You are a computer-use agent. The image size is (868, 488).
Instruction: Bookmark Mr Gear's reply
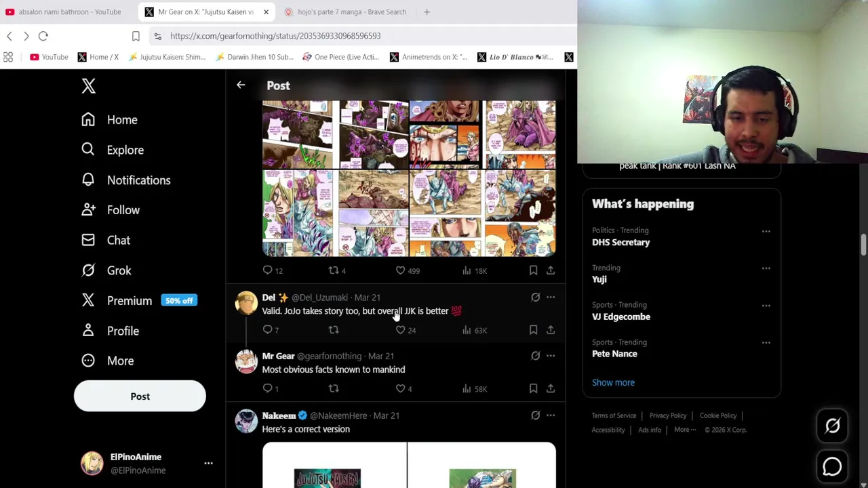(533, 388)
